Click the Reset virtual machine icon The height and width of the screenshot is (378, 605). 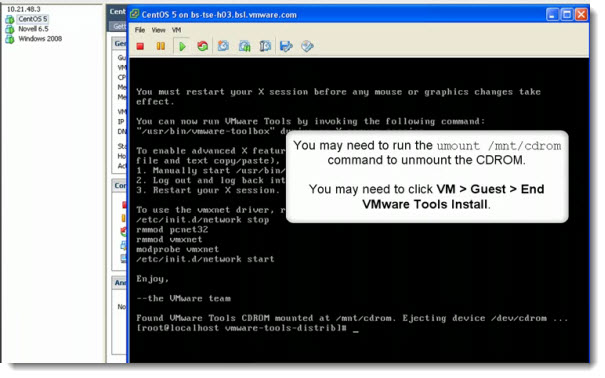coord(203,46)
